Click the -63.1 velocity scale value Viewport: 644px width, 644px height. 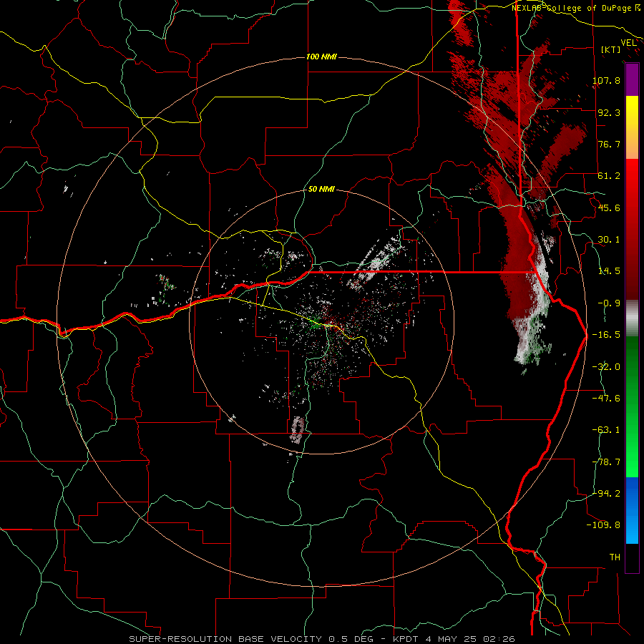point(606,430)
